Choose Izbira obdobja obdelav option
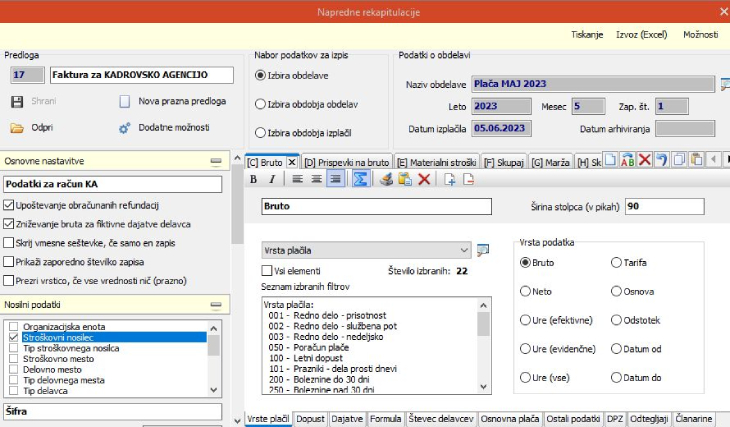 point(261,103)
